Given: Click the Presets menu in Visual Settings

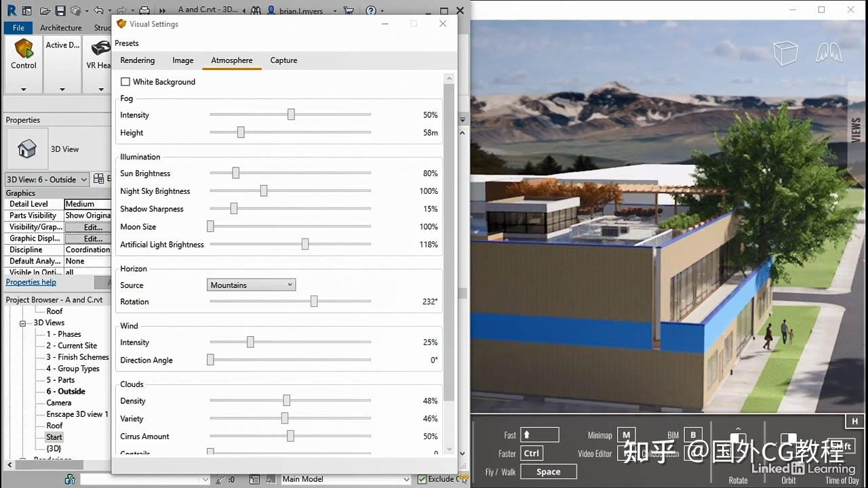Looking at the screenshot, I should (x=127, y=43).
